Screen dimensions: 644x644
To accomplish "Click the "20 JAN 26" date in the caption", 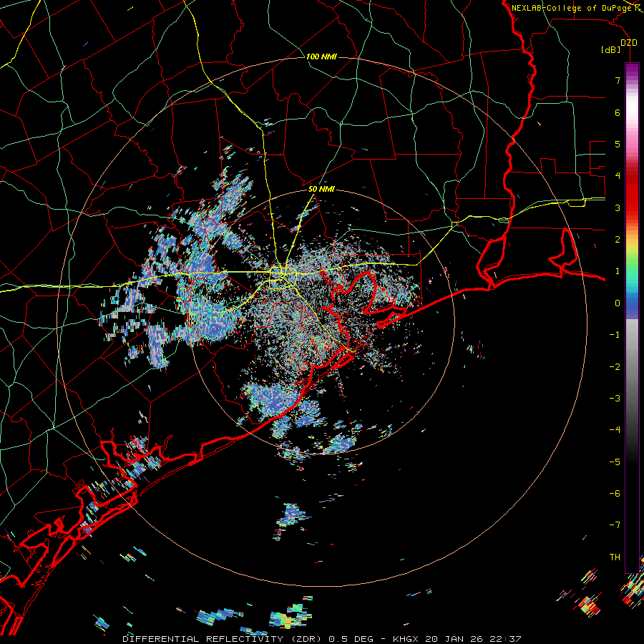I will [454, 639].
